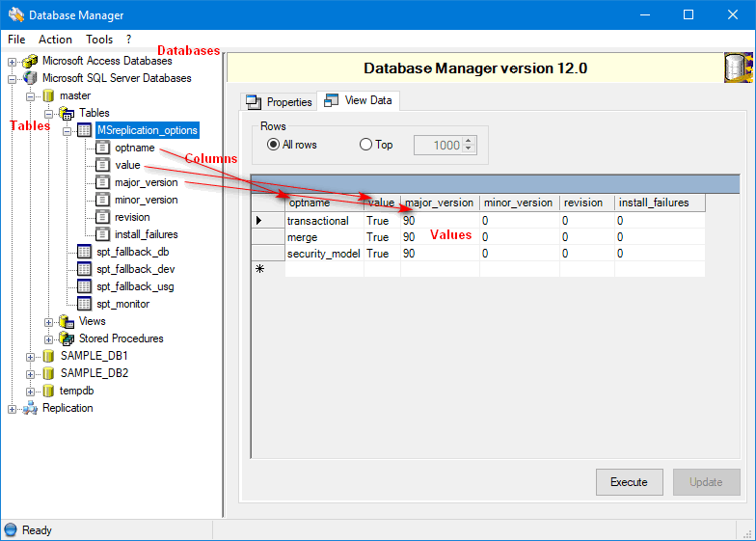Increase the Top rows count spinner
756x541 pixels.
pos(470,141)
